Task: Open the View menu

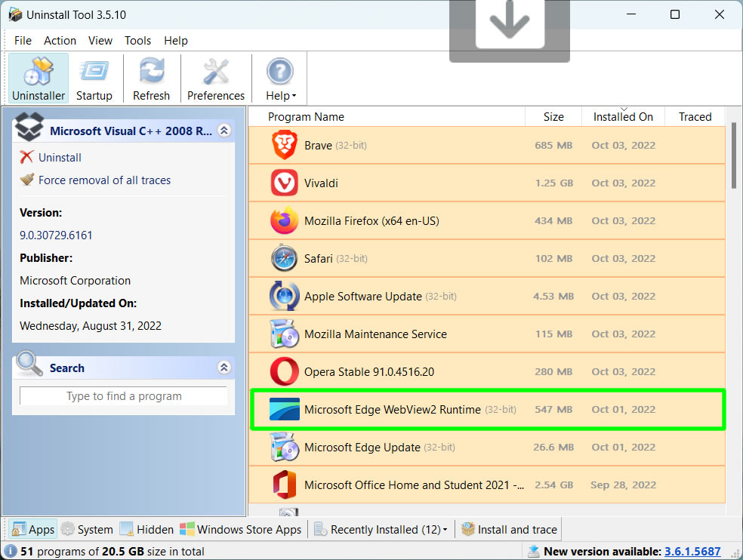Action: 100,41
